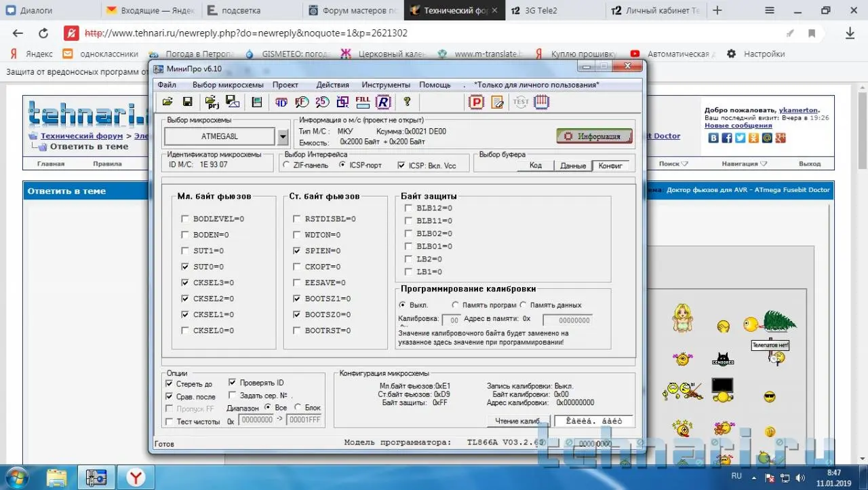Open the Инструменты menu
Screen dimensions: 868x490
coord(385,85)
